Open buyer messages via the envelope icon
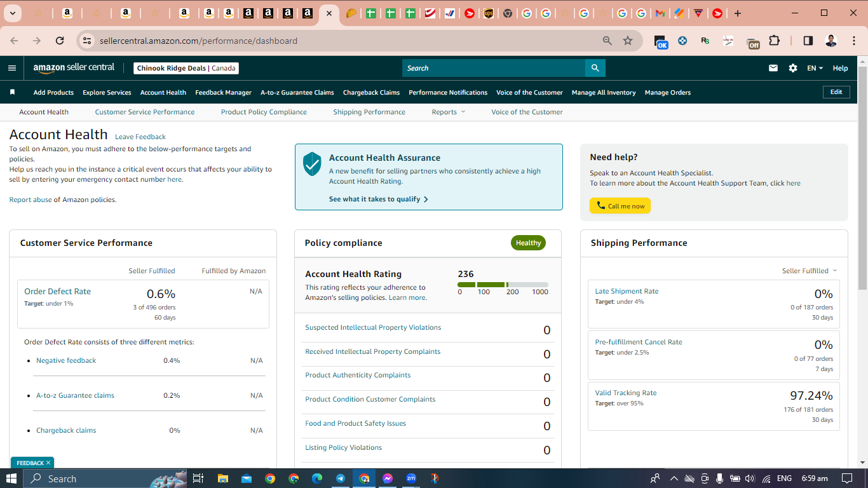Screen dimensions: 868x488 coord(773,68)
